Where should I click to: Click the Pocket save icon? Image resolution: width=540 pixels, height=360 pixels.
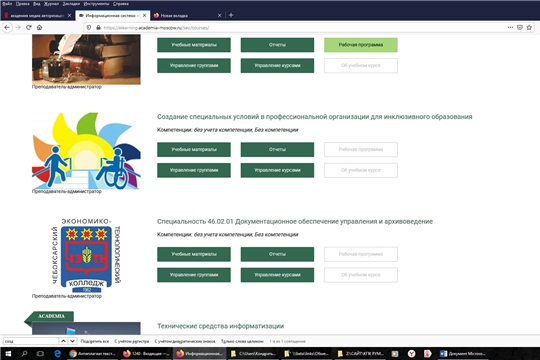point(520,28)
